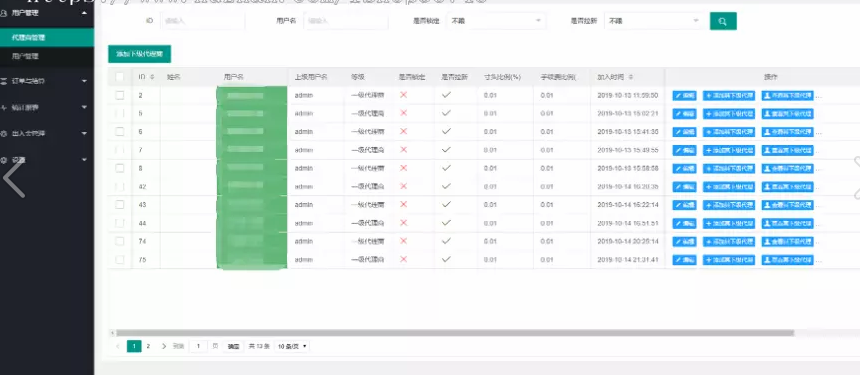Check the checkbox for row ID 75
This screenshot has height=375, width=860.
(120, 259)
